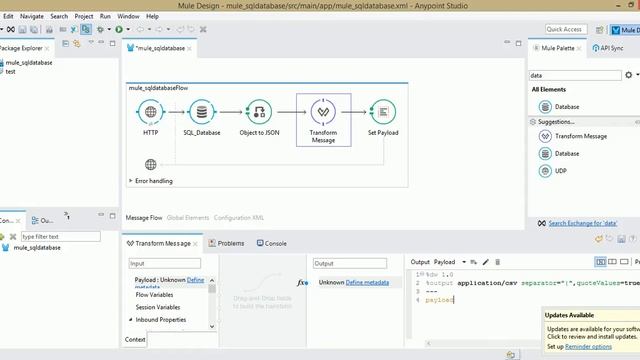Select the Object to JSON node
The height and width of the screenshot is (360, 640).
(259, 112)
